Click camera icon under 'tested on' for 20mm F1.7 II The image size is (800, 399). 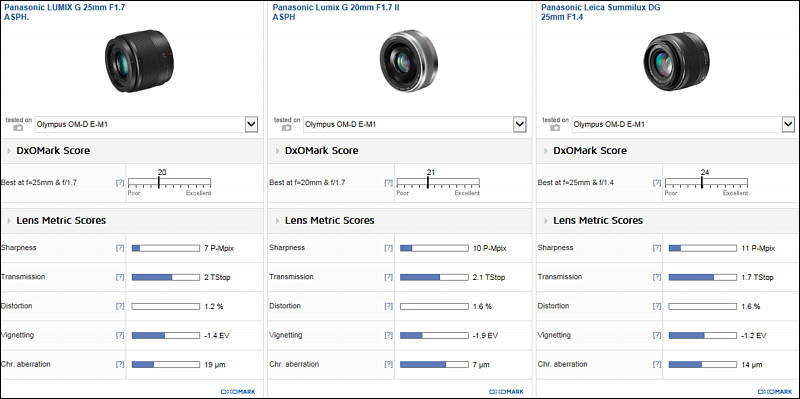(286, 128)
